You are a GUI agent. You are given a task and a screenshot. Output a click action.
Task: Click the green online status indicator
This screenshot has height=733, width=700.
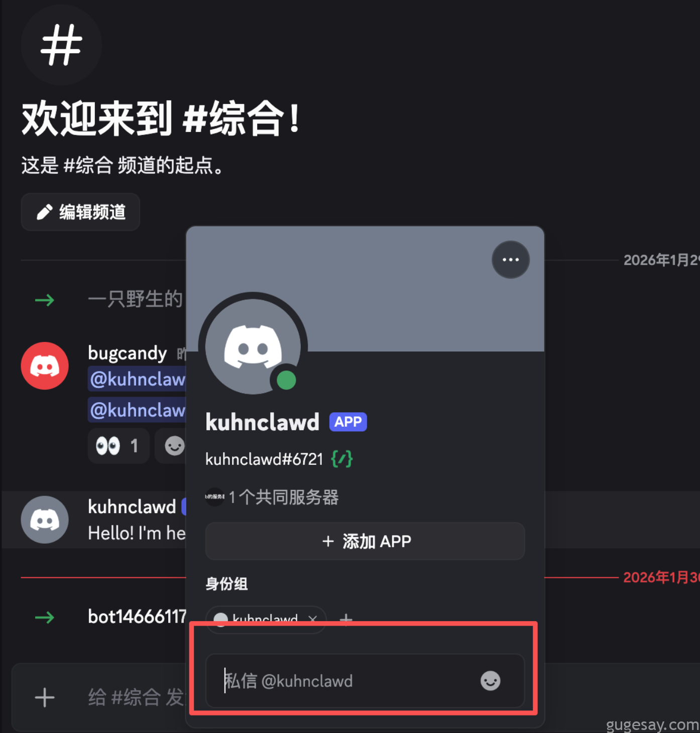(x=286, y=380)
